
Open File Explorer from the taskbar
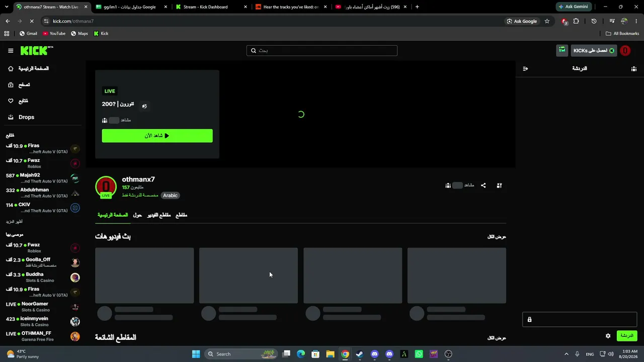(x=330, y=354)
